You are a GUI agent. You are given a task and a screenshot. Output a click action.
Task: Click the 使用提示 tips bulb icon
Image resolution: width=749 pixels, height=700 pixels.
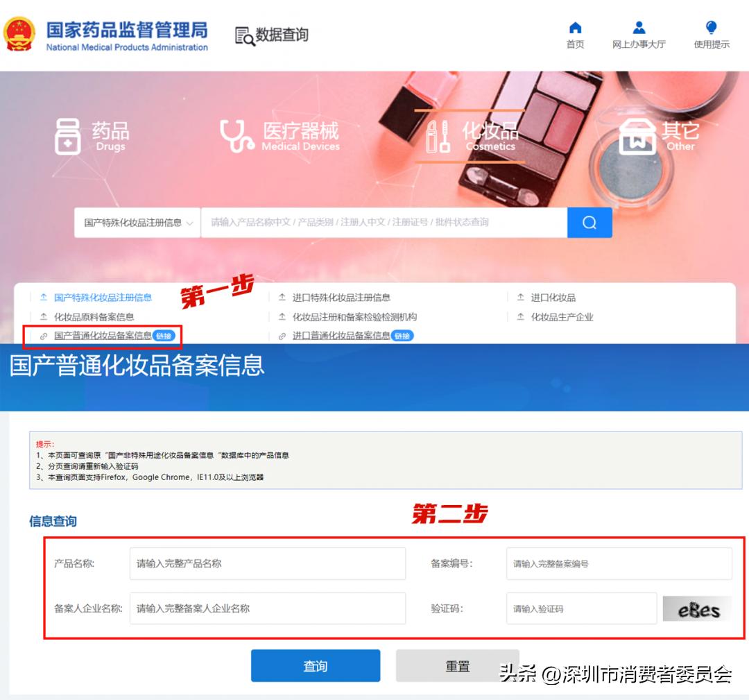coord(710,28)
